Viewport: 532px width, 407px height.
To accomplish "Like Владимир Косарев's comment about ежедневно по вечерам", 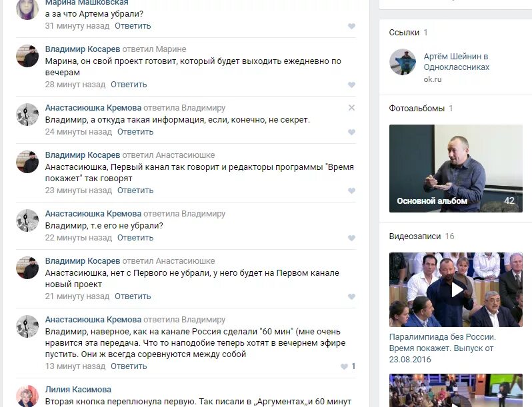I will [351, 85].
